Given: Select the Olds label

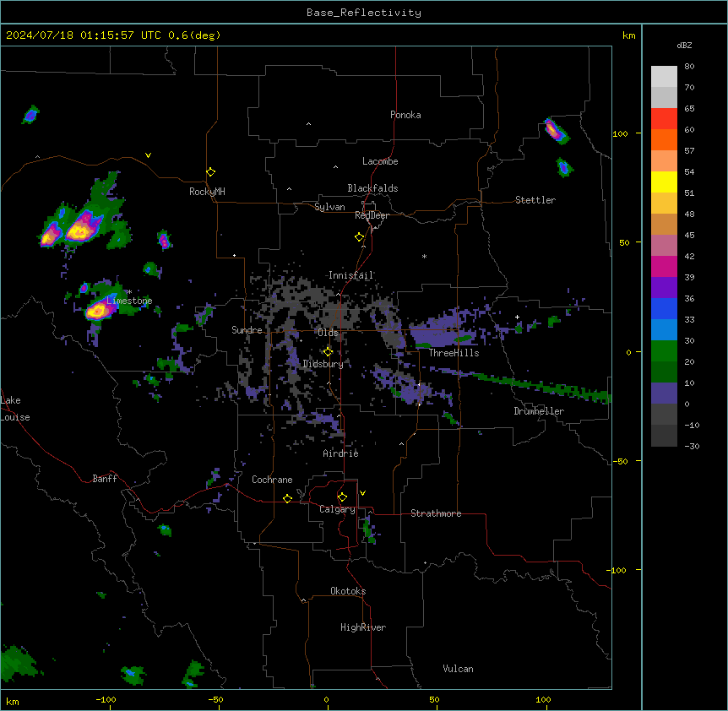Looking at the screenshot, I should click(x=328, y=333).
